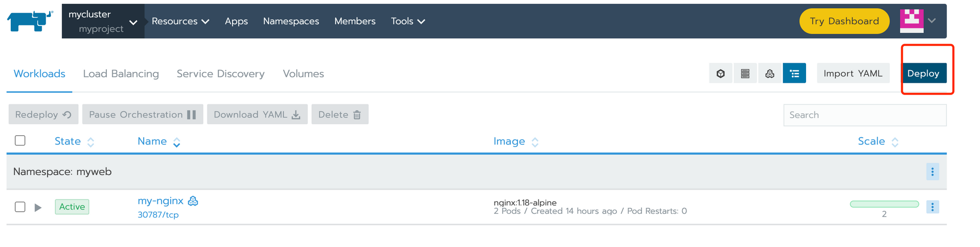Switch to the Service Discovery tab
Viewport: 980px width, 247px height.
220,74
